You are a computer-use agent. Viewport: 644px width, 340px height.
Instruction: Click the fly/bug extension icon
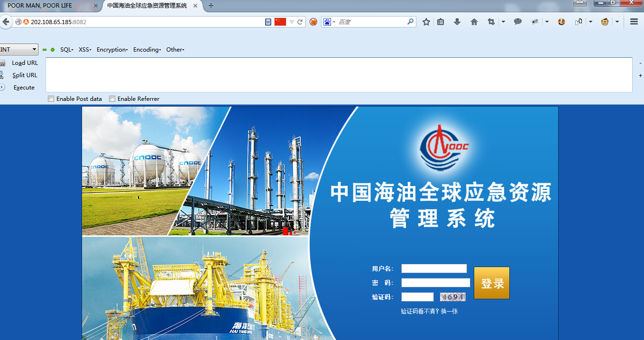[x=535, y=22]
